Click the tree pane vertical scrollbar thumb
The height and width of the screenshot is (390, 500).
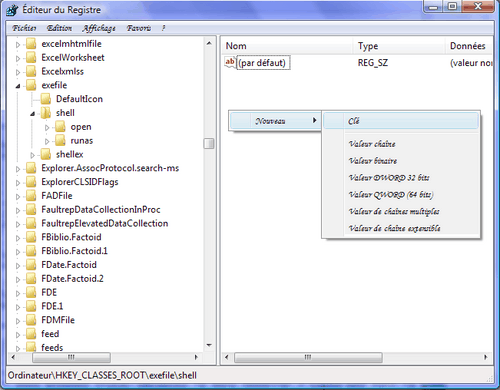pyautogui.click(x=209, y=144)
